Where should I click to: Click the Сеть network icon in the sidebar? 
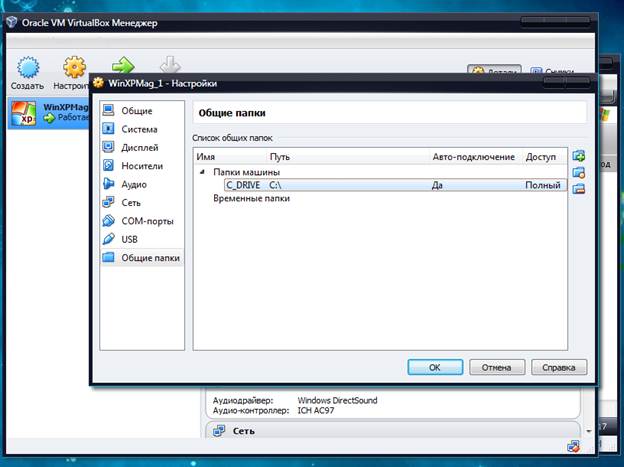coord(108,202)
